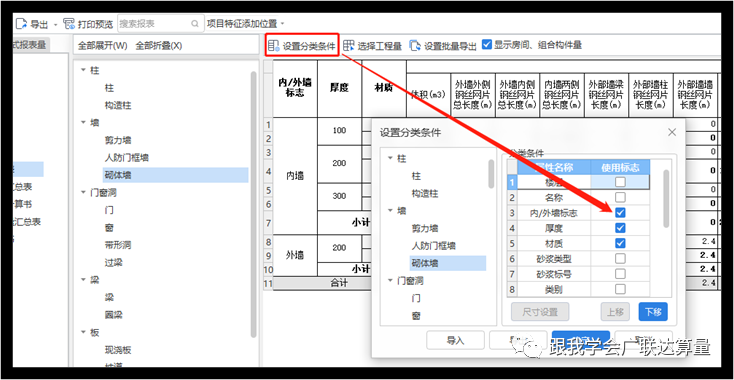This screenshot has height=380, width=734.
Task: Select 剪力墙 in the dialog tree
Action: [425, 228]
